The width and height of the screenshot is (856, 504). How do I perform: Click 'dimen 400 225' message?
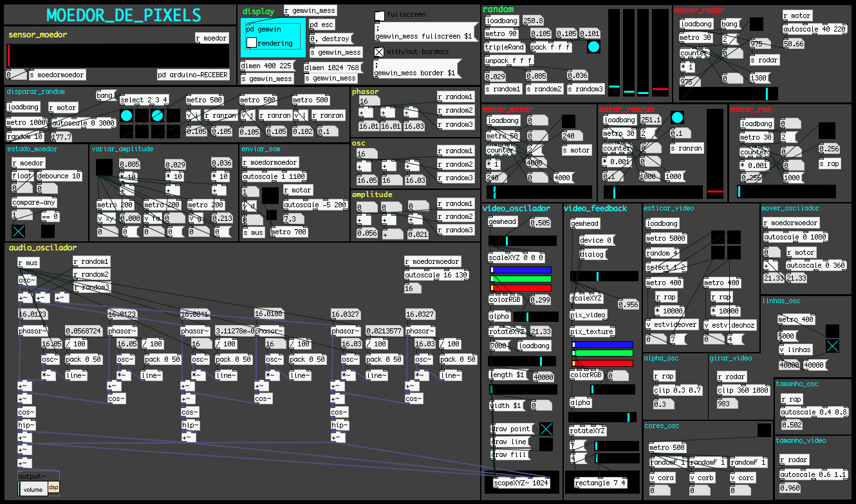(x=268, y=66)
